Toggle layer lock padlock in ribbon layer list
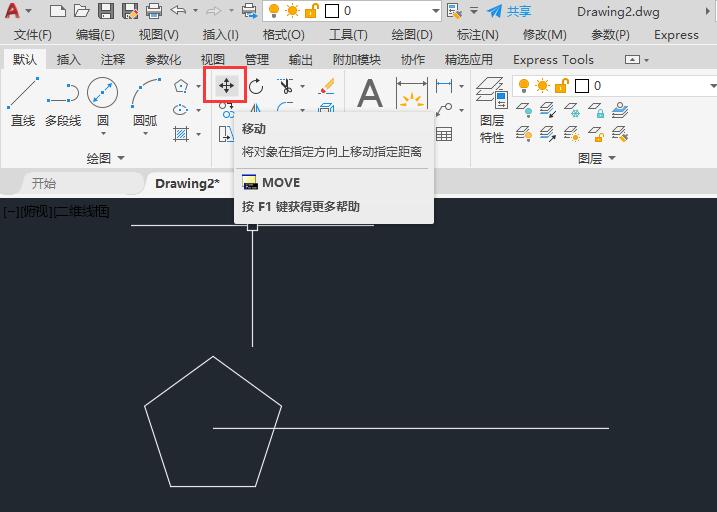Viewport: 717px width, 512px height. tap(562, 85)
